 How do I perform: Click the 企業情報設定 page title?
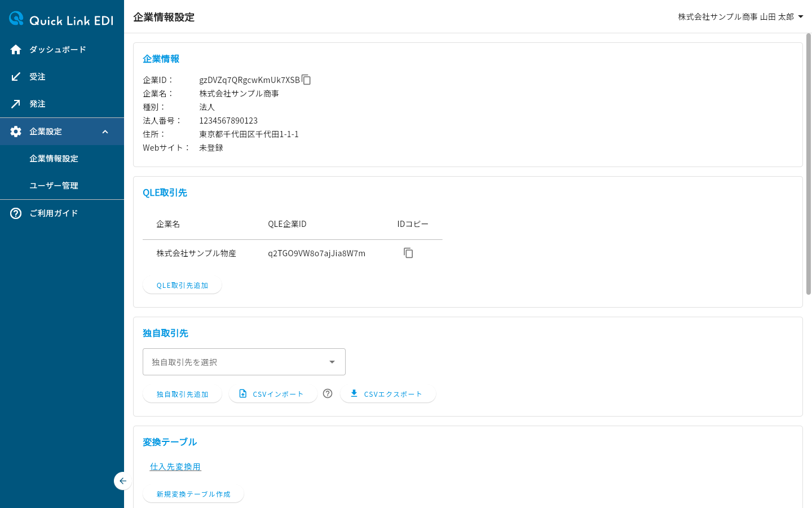(x=164, y=17)
